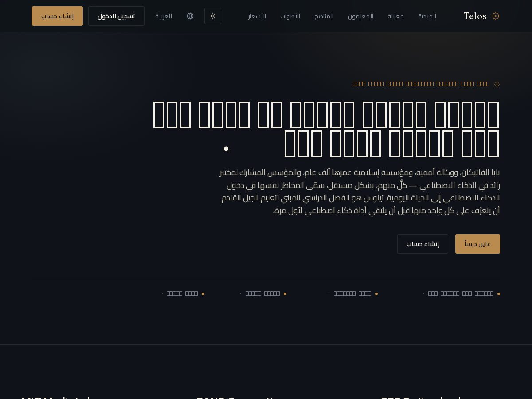Go to the المناهج nav item
This screenshot has width=532, height=399.
pos(324,16)
